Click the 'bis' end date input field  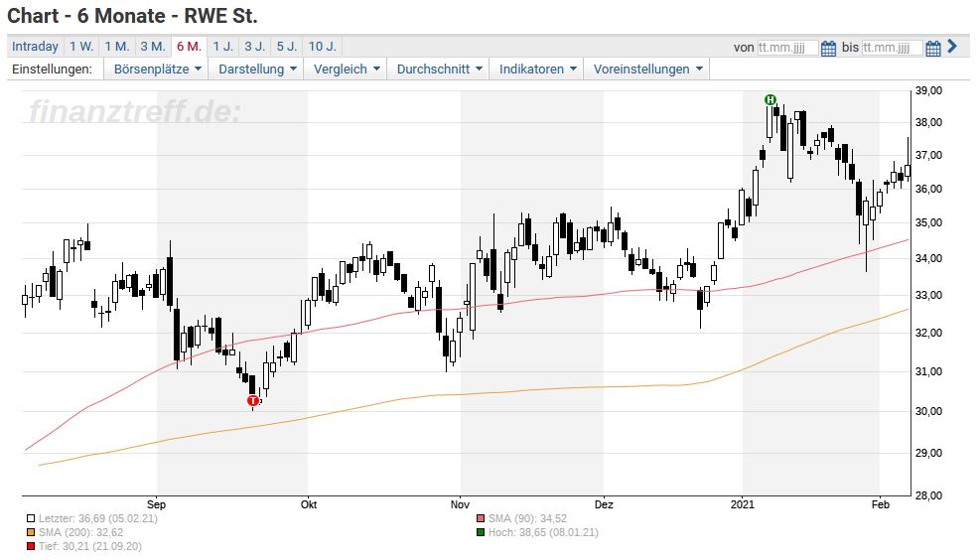pyautogui.click(x=892, y=48)
